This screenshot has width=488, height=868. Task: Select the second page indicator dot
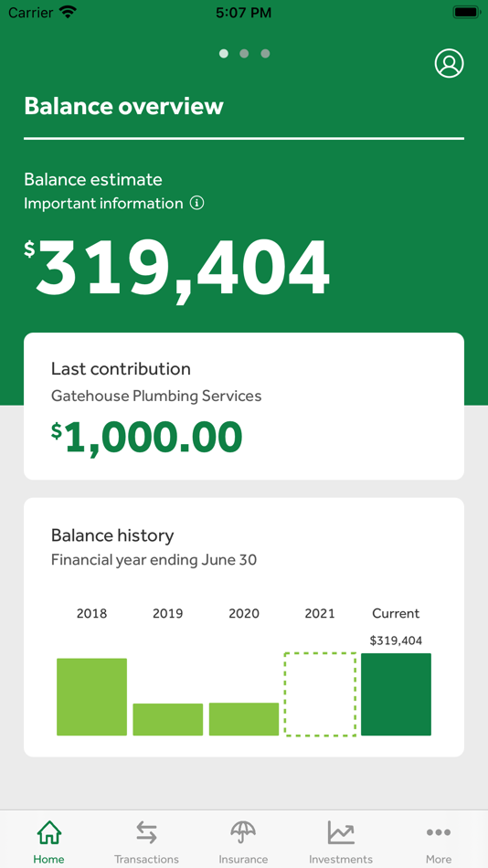click(x=244, y=54)
